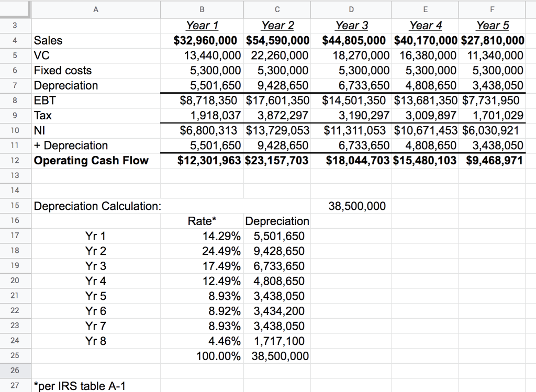This screenshot has width=536, height=392.
Task: Click the Year 5 column heading cell
Action: click(x=492, y=25)
